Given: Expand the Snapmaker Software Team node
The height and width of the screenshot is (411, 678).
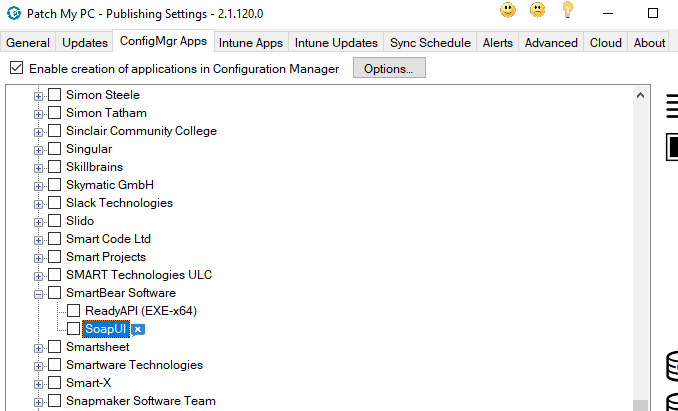Looking at the screenshot, I should point(38,403).
